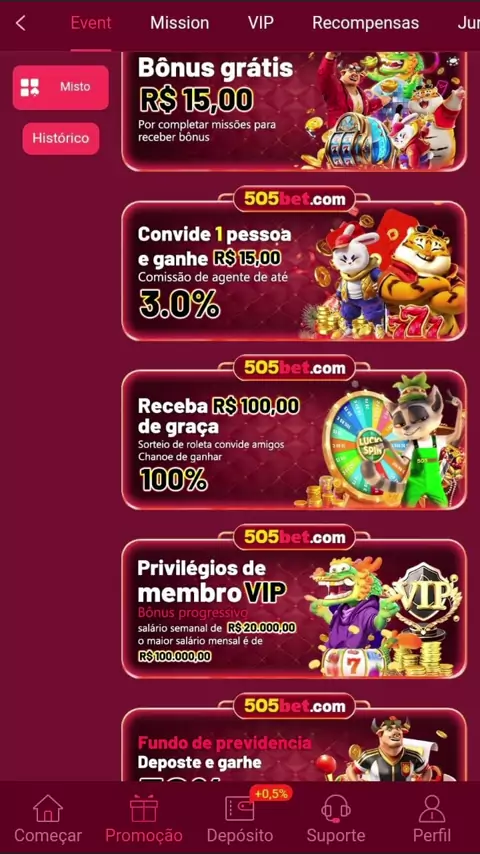Tap the +0,5% deposit bonus badge
This screenshot has height=854, width=480.
click(x=271, y=793)
